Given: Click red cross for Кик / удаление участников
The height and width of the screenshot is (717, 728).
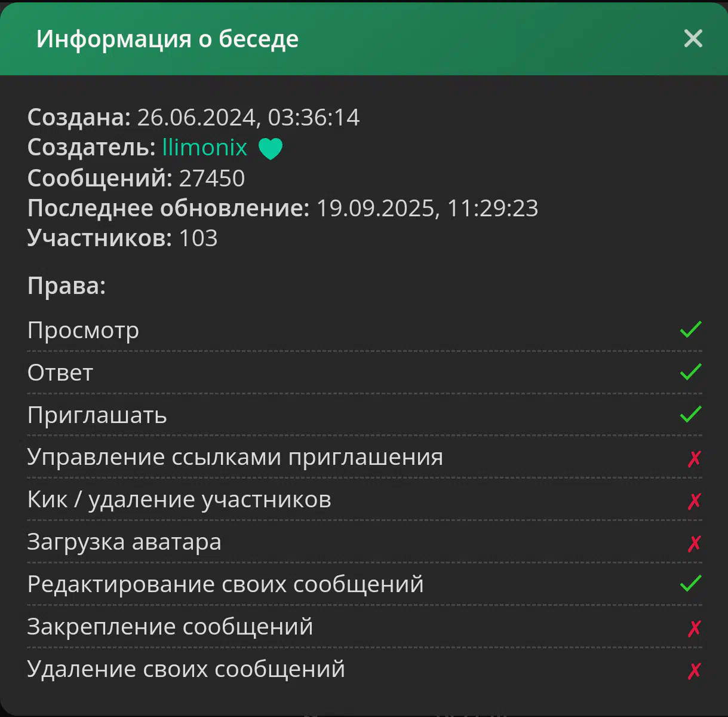Looking at the screenshot, I should coord(694,501).
